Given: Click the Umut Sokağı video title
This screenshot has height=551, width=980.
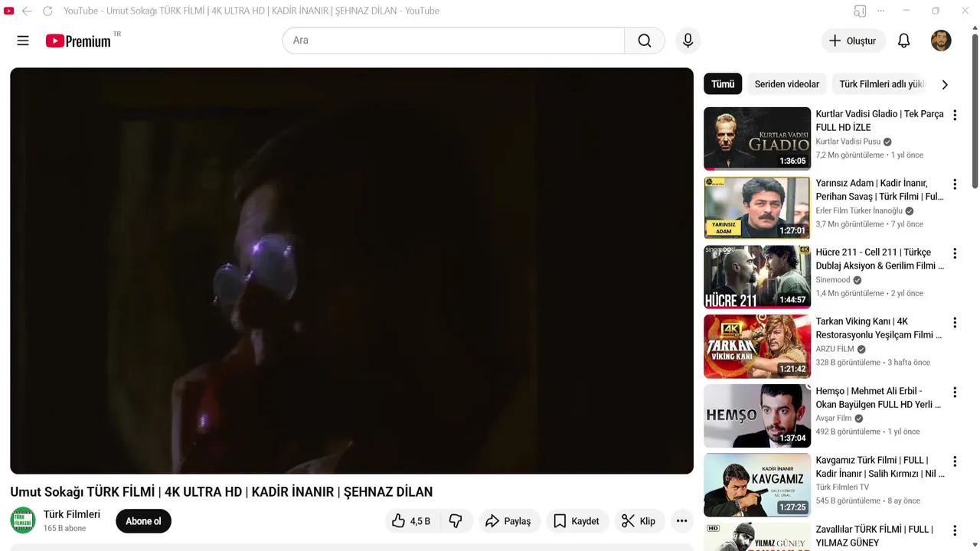Looking at the screenshot, I should coord(221,492).
